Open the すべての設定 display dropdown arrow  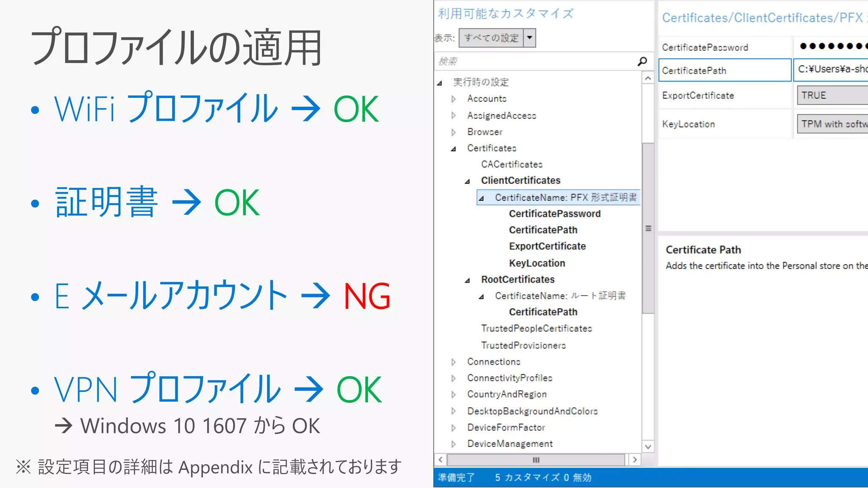(529, 38)
